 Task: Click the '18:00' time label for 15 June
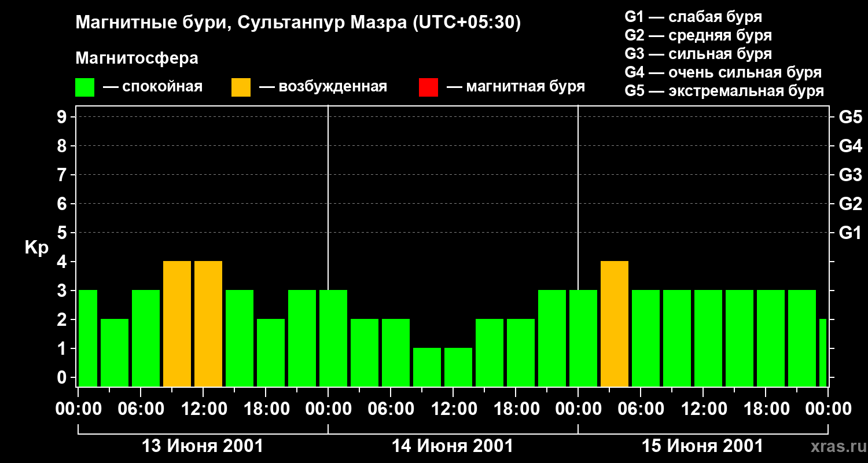[x=766, y=409]
